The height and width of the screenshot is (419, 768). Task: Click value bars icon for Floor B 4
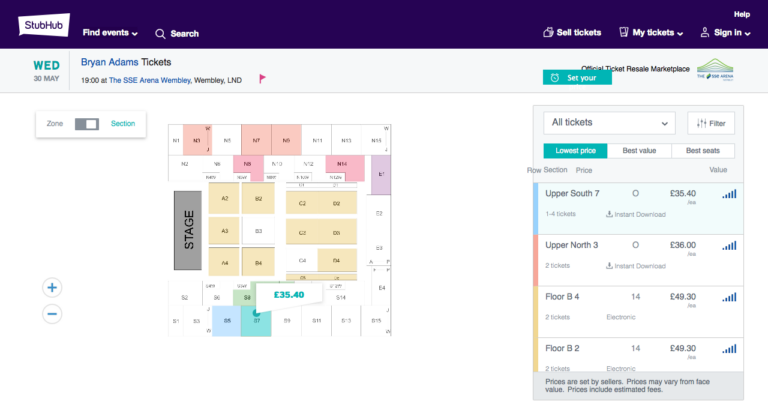point(729,297)
